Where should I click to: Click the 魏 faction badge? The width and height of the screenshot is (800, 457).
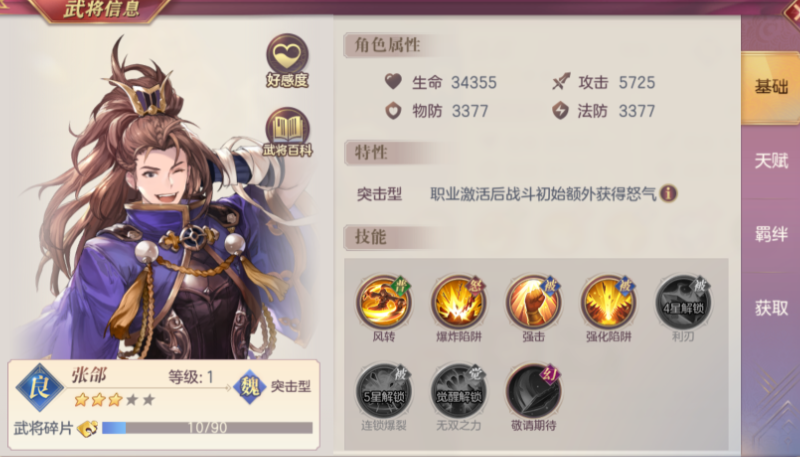(x=249, y=387)
